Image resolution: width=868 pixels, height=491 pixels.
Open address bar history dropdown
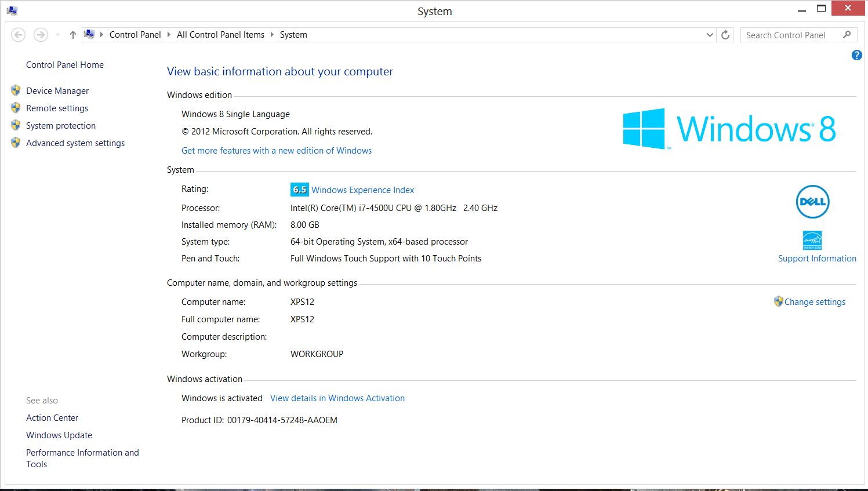[x=710, y=35]
